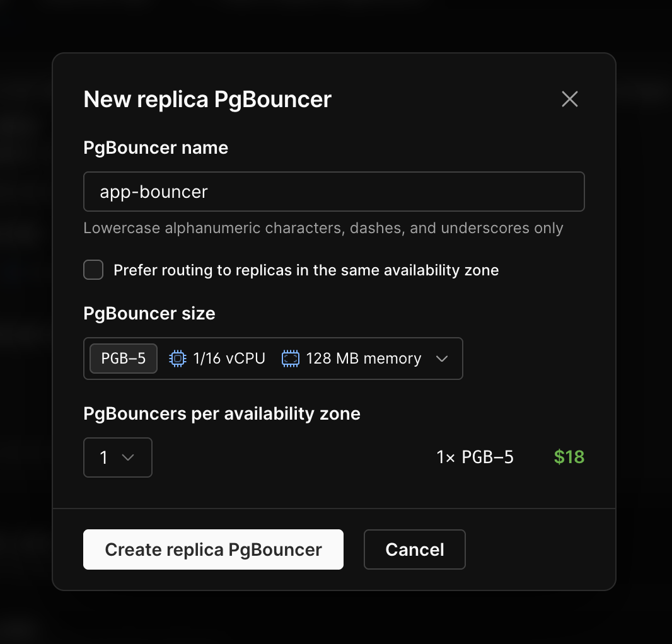
Task: Click the CPU icon in PgBouncer size selector
Action: [x=177, y=358]
